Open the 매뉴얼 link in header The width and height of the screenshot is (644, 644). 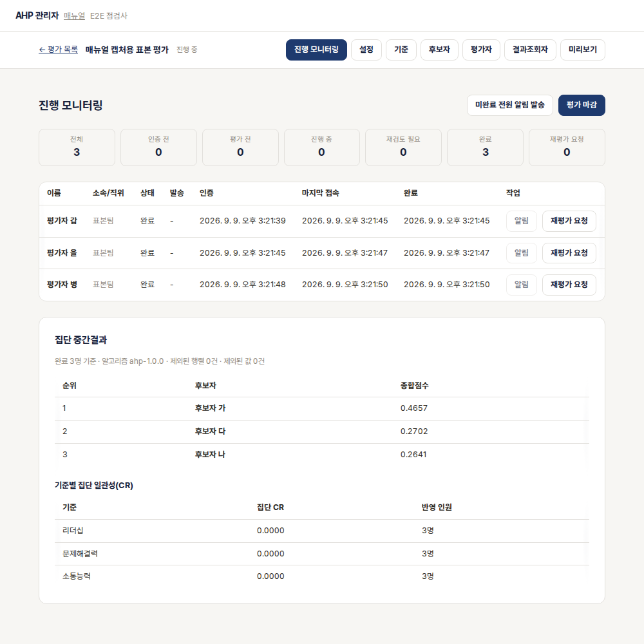tap(74, 15)
